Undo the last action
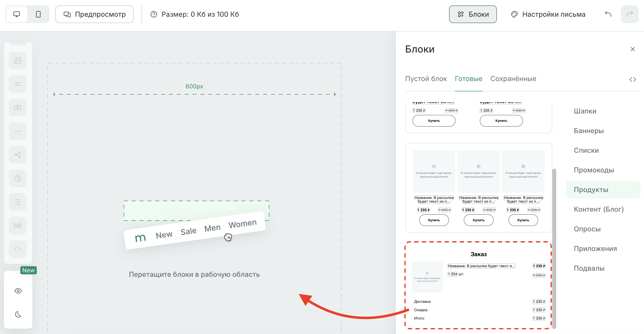Image resolution: width=644 pixels, height=334 pixels. pos(608,14)
